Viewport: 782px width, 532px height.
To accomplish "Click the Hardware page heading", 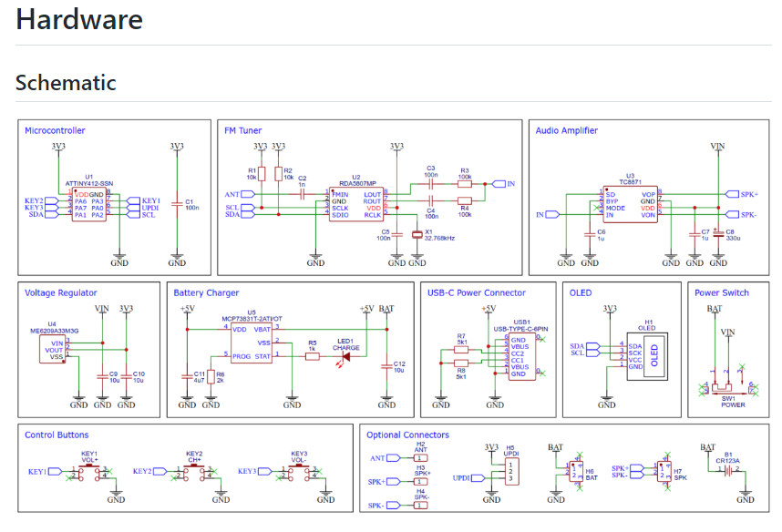I will coord(77,19).
